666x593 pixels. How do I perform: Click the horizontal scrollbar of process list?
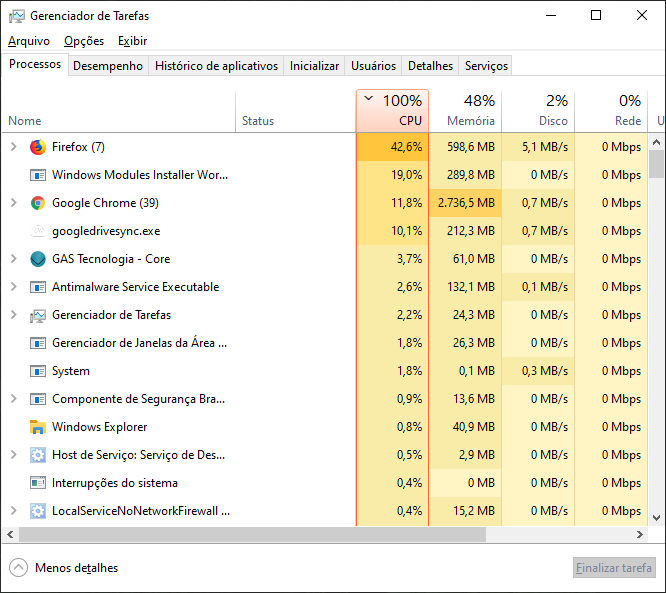pyautogui.click(x=300, y=534)
